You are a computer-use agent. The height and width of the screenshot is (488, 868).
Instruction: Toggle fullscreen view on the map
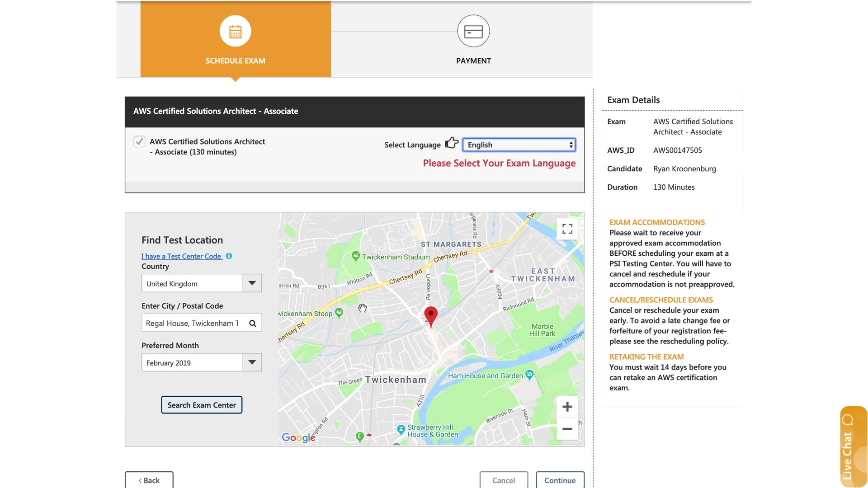(x=567, y=229)
